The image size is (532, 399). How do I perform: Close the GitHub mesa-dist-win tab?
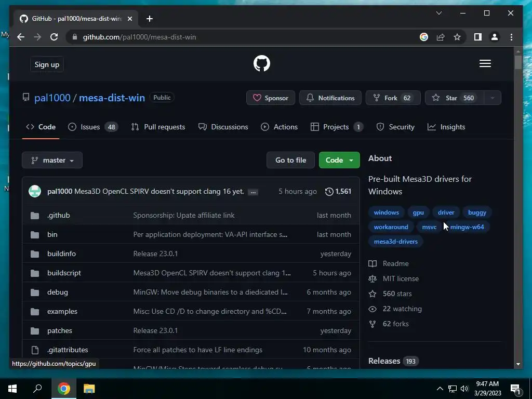[129, 19]
